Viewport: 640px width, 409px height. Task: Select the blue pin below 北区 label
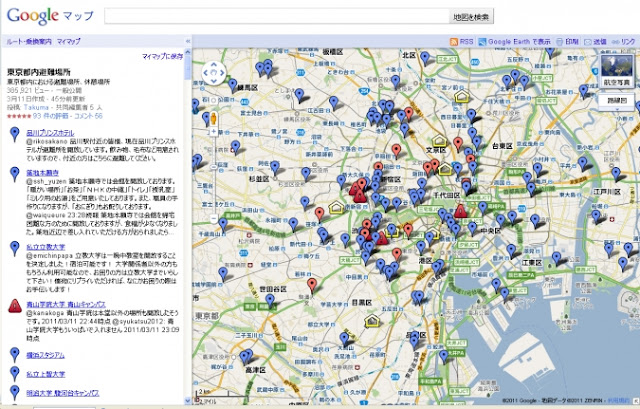click(396, 81)
